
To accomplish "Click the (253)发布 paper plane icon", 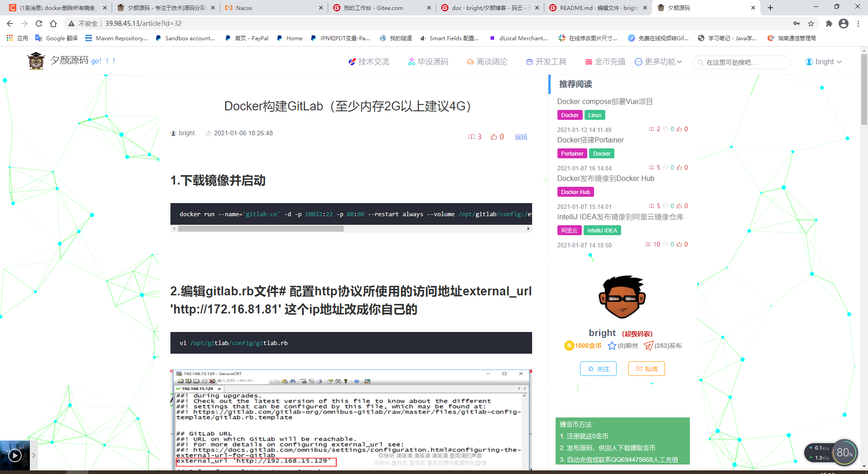I will click(x=649, y=346).
